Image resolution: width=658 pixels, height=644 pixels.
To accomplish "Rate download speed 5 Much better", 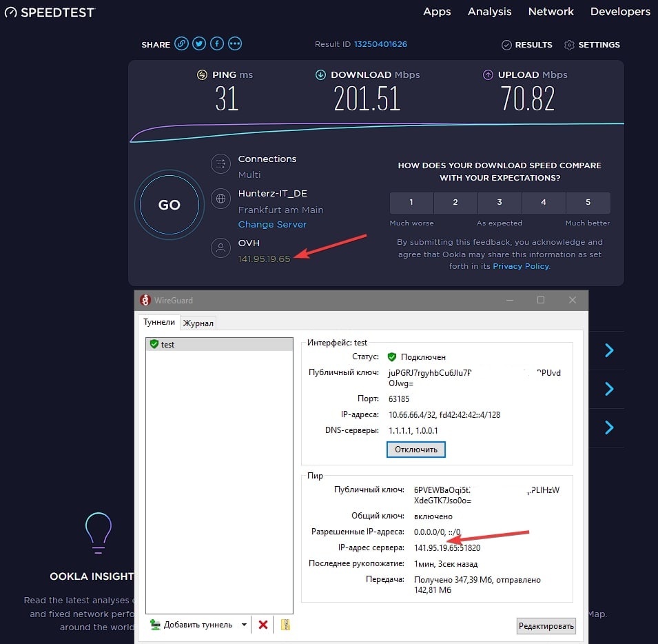I will pyautogui.click(x=588, y=203).
